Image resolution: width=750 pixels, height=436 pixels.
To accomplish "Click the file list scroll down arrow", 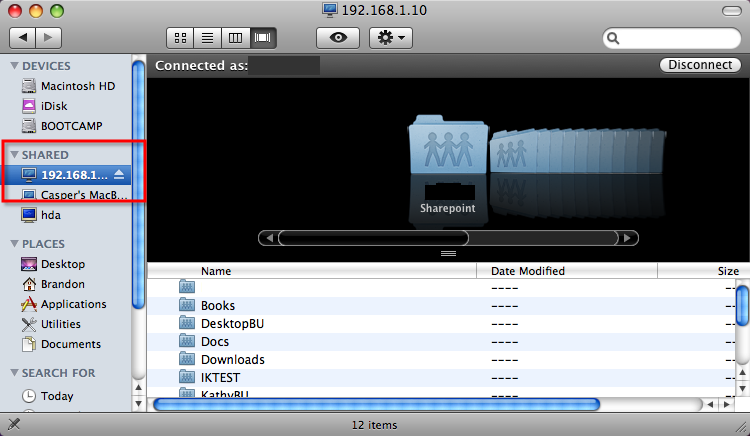I will (742, 388).
